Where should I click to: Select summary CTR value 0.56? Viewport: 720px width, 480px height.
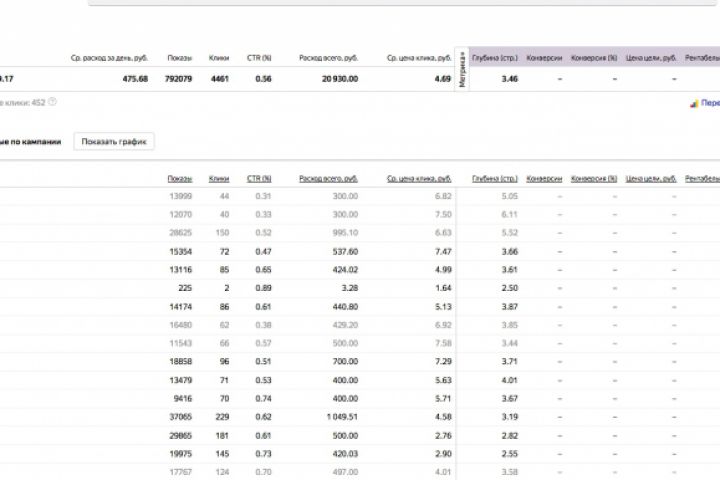pos(263,79)
